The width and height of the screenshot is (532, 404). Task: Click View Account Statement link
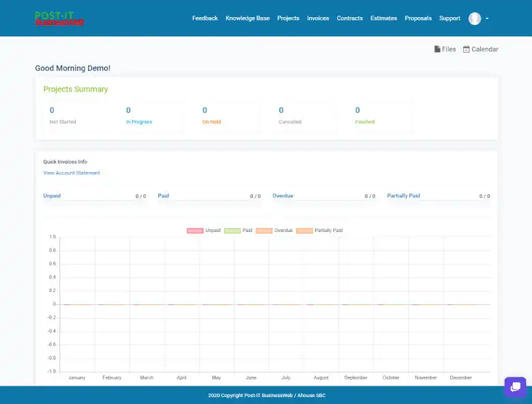[72, 173]
